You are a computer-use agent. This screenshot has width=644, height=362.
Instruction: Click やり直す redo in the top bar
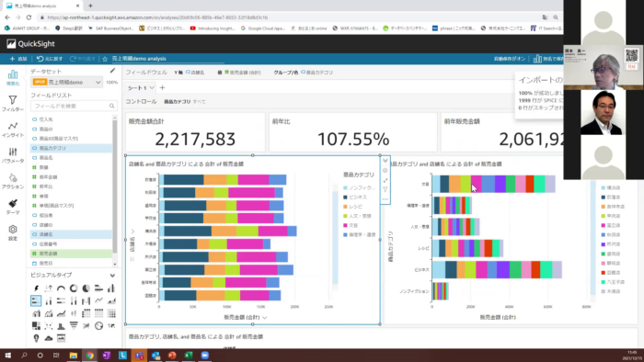[83, 59]
